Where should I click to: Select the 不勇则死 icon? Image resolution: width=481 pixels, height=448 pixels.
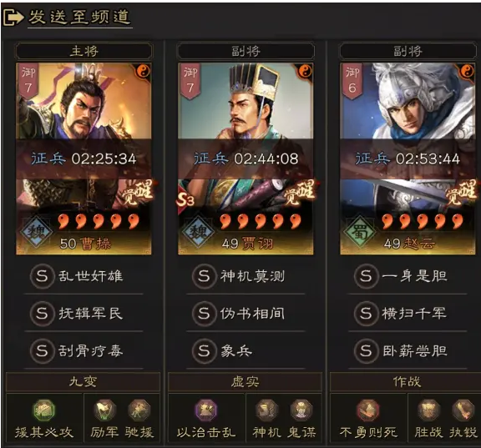click(x=368, y=410)
